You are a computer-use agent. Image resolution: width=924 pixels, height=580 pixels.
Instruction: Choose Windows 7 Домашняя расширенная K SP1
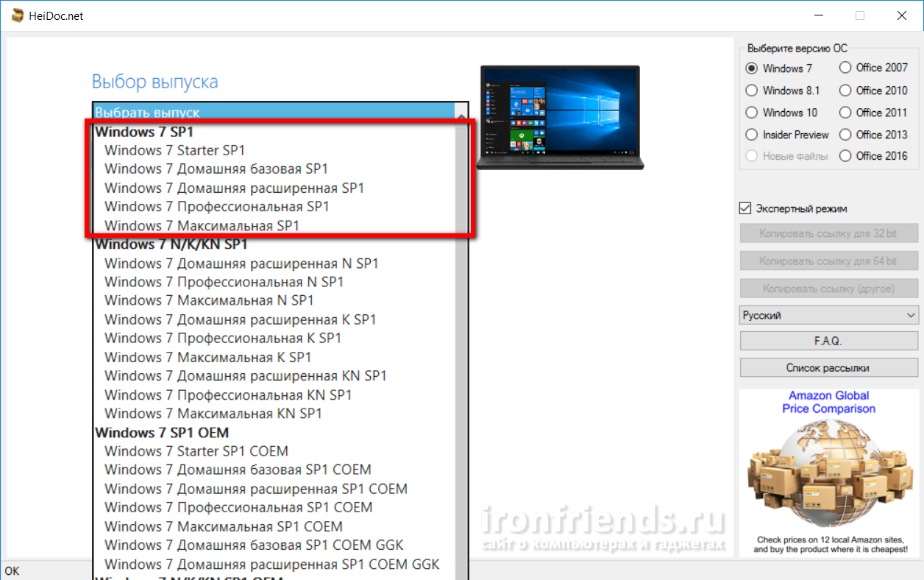pos(274,319)
